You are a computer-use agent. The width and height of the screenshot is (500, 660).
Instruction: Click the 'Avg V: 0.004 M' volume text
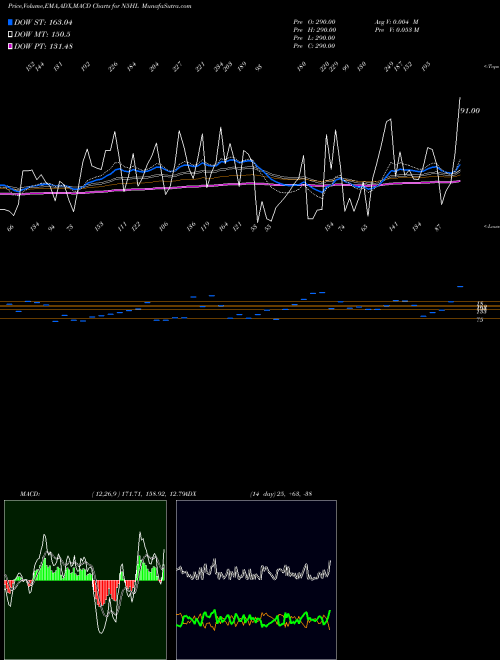[396, 22]
